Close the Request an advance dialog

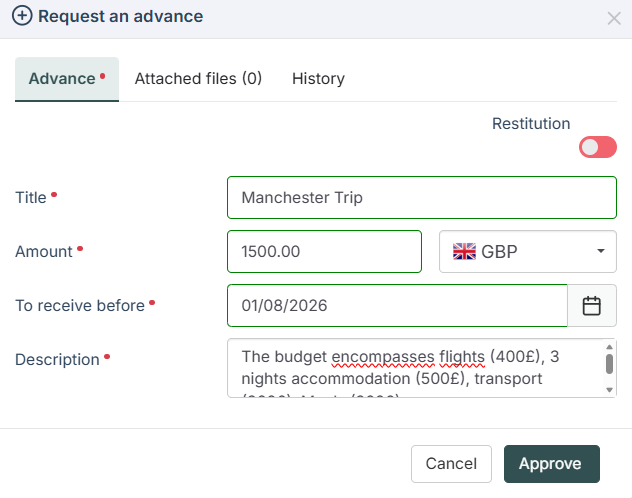[614, 18]
